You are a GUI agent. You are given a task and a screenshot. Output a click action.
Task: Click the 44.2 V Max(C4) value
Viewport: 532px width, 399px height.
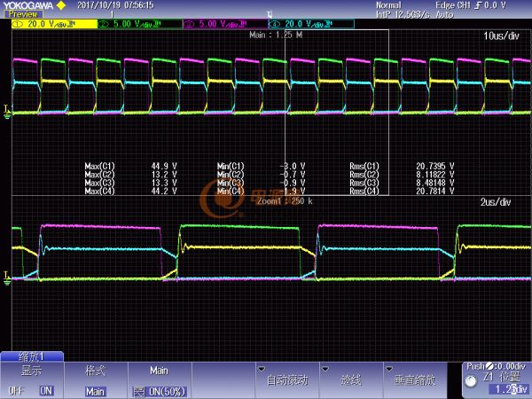click(164, 191)
